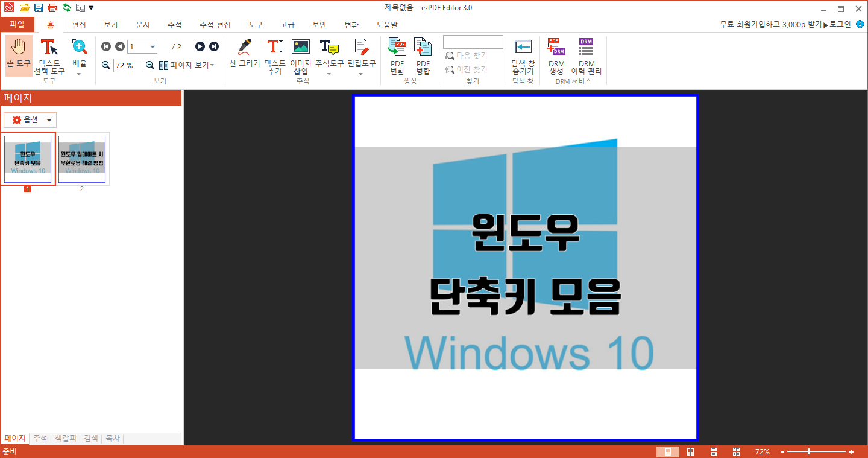Switch to the 보안 ribbon tab

tap(319, 25)
